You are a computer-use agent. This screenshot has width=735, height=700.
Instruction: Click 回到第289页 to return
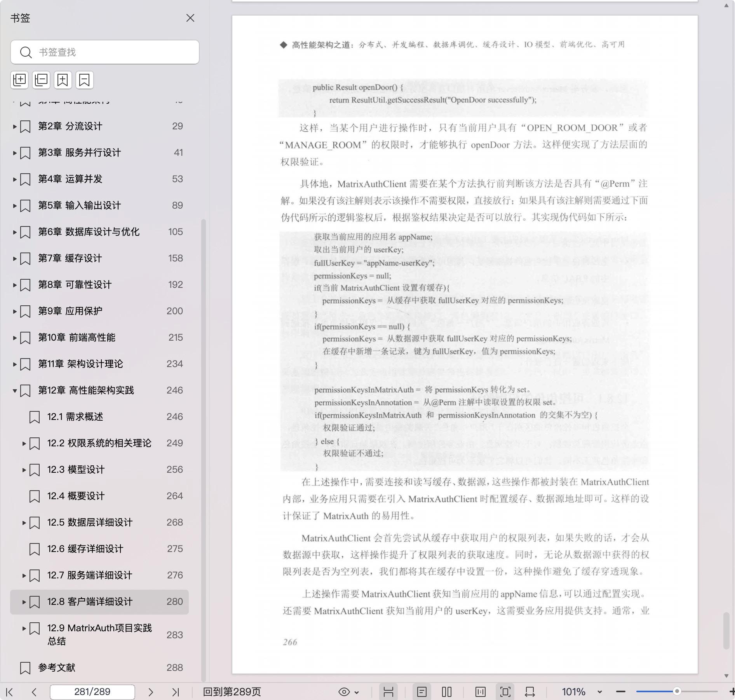[232, 692]
